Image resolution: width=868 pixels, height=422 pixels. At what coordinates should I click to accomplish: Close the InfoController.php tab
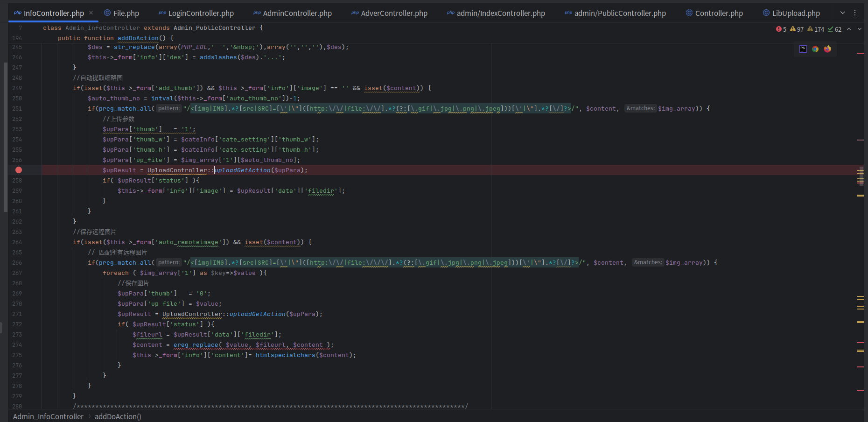91,13
